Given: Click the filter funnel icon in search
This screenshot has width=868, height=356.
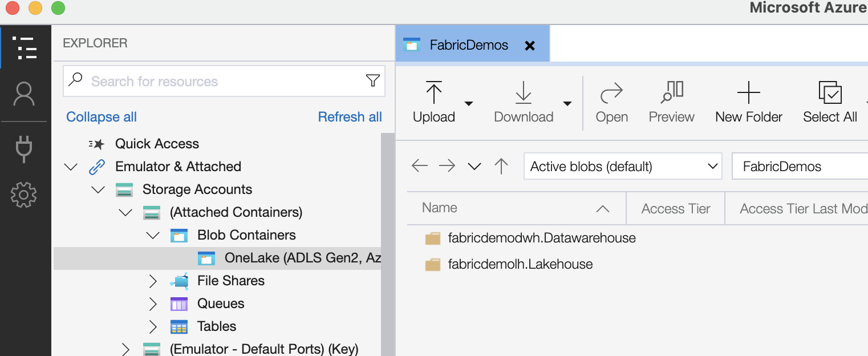Looking at the screenshot, I should pos(372,81).
